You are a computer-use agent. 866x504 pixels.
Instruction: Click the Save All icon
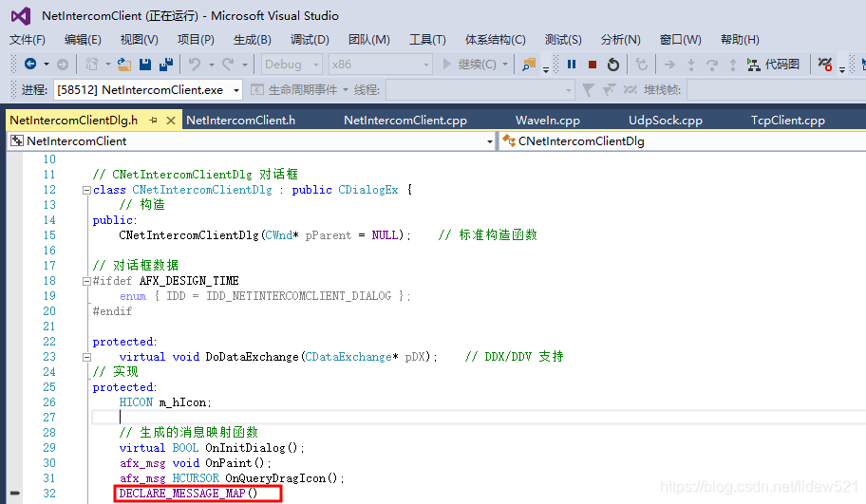tap(166, 65)
